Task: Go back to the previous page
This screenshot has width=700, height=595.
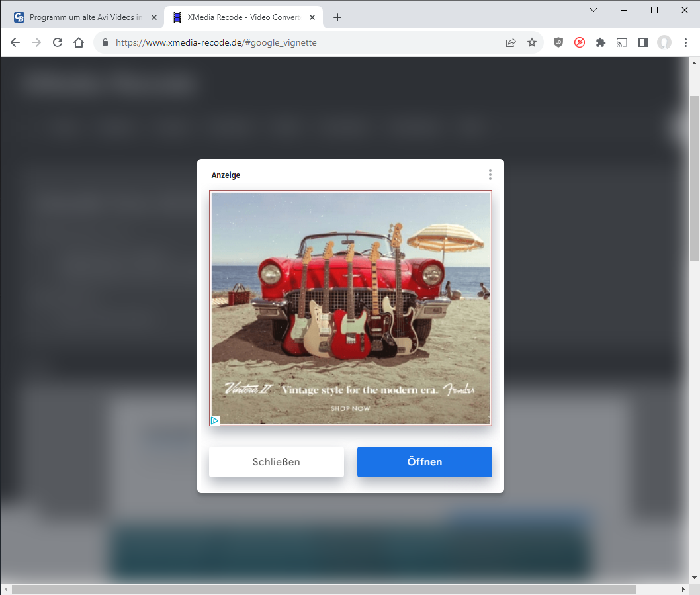Action: (x=15, y=42)
